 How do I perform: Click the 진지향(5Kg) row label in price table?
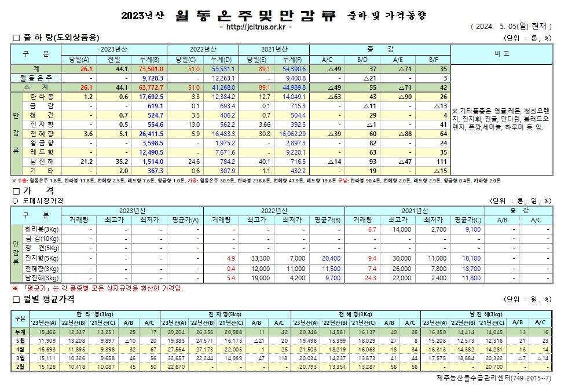coord(41,258)
